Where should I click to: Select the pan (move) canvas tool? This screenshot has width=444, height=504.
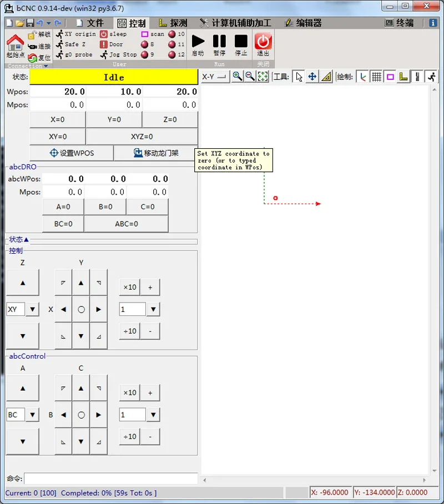click(312, 77)
